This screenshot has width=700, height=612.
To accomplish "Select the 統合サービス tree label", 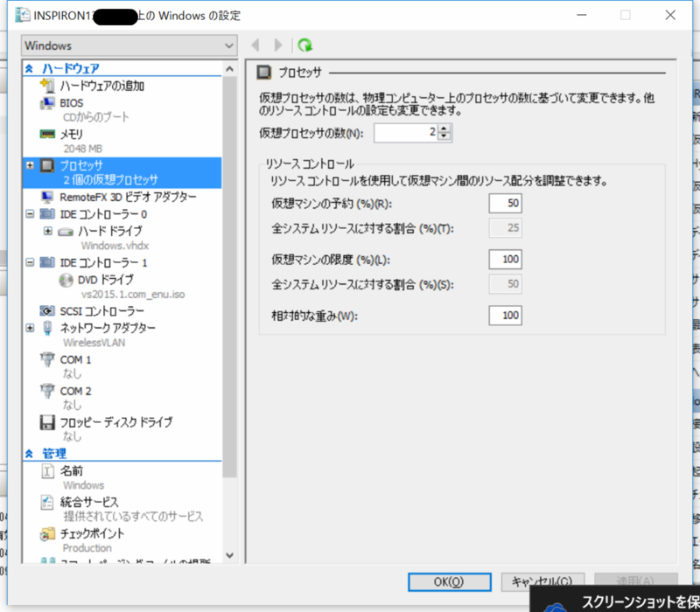I will [x=89, y=502].
